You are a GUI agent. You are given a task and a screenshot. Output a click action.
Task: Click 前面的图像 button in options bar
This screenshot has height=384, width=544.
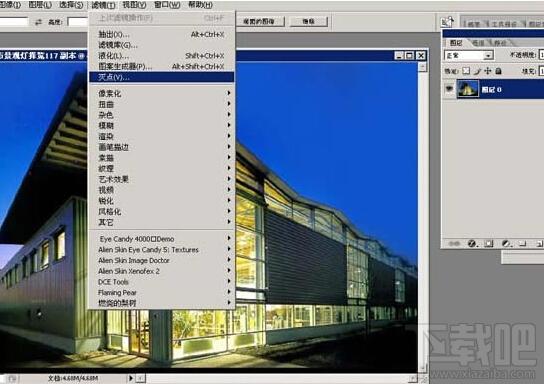pyautogui.click(x=259, y=22)
